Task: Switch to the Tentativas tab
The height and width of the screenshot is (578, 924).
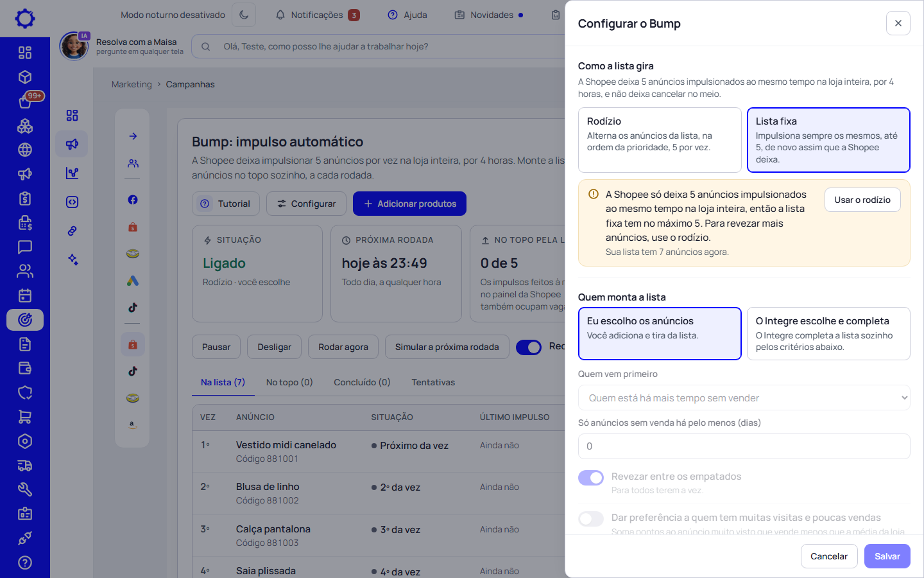Action: tap(433, 382)
